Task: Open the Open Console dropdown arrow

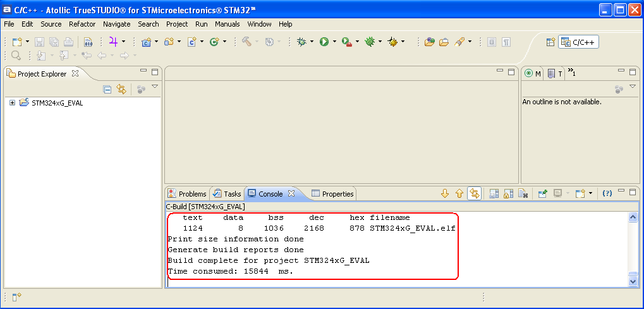Action: [x=591, y=193]
